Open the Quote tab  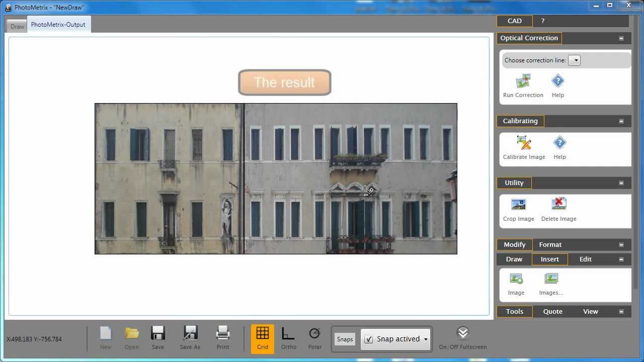(x=553, y=312)
